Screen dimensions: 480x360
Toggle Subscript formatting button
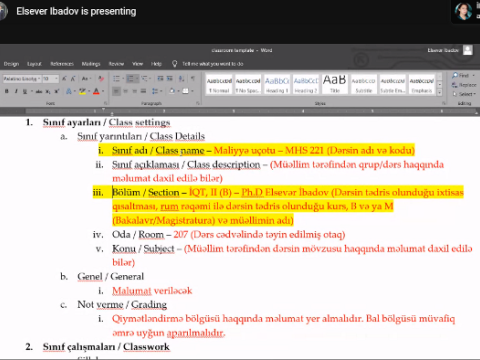[48, 91]
